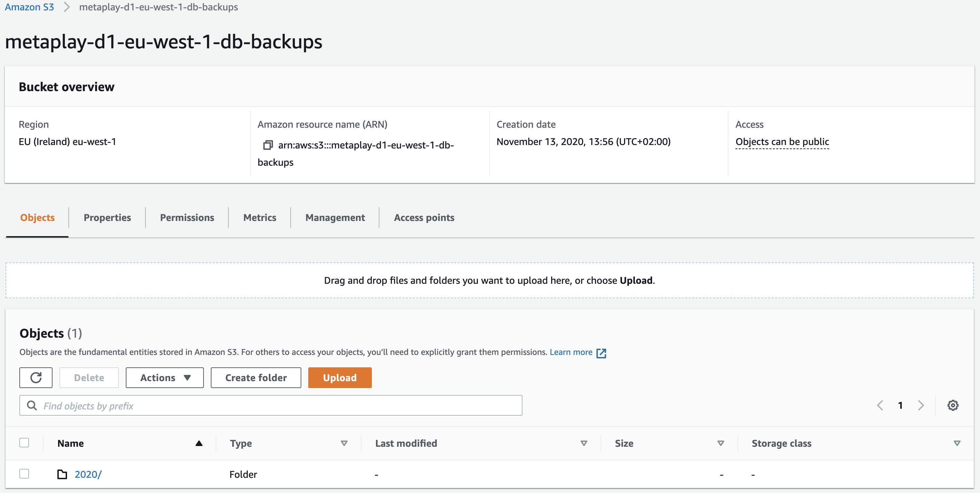This screenshot has height=493, width=980.
Task: Click the creation date November 13, 2020
Action: (584, 142)
